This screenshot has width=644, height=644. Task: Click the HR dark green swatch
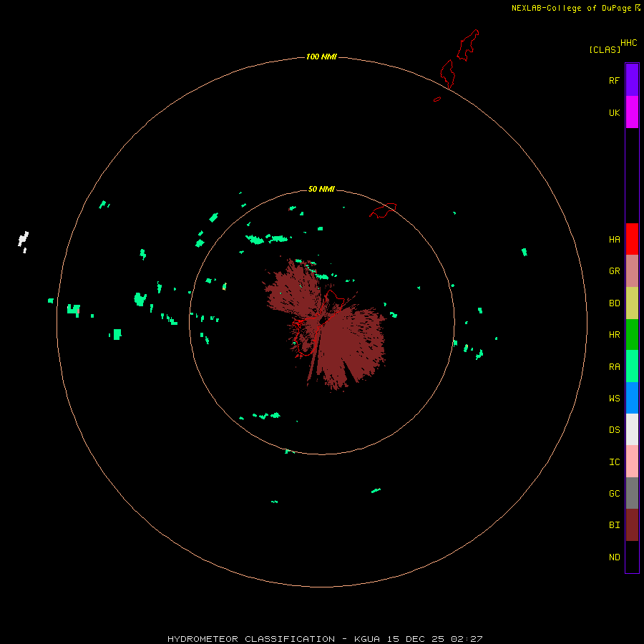click(632, 335)
